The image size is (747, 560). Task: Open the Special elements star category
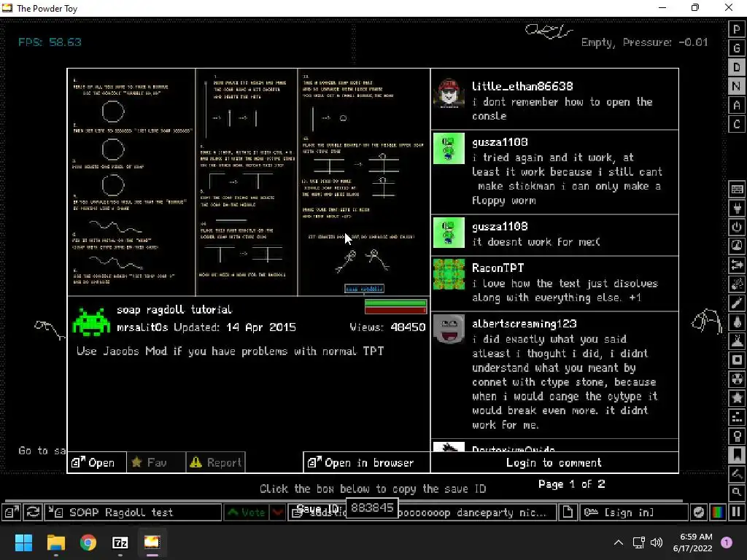pos(737,398)
